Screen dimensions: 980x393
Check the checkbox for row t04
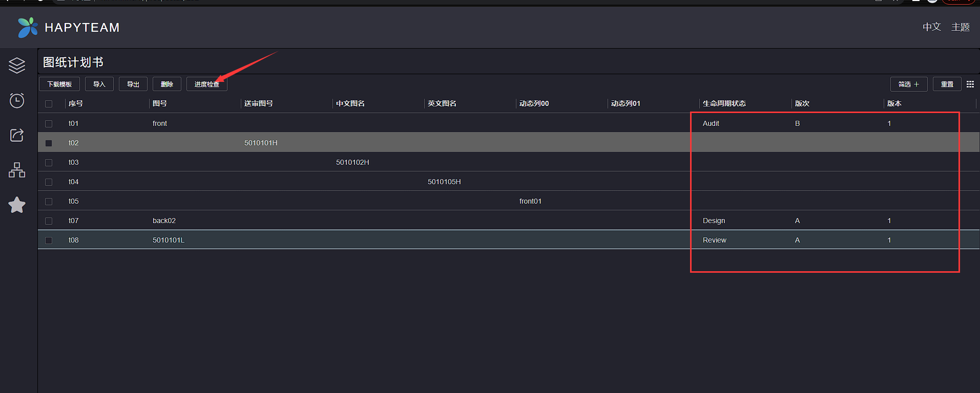(49, 182)
